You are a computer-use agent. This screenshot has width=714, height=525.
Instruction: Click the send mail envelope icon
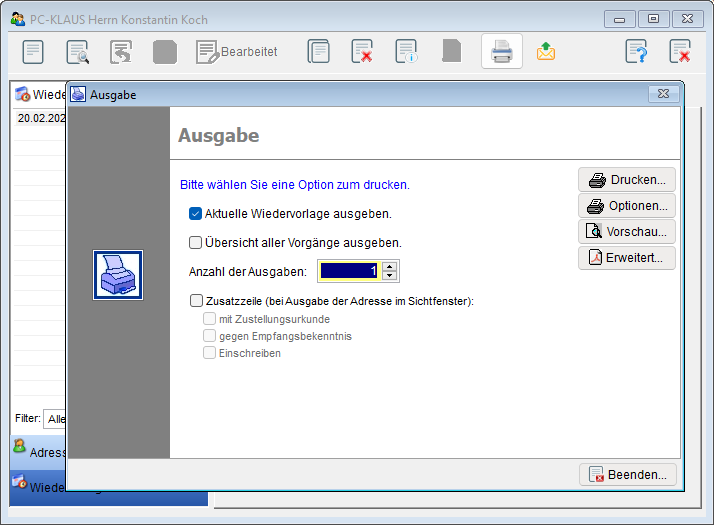coord(546,51)
